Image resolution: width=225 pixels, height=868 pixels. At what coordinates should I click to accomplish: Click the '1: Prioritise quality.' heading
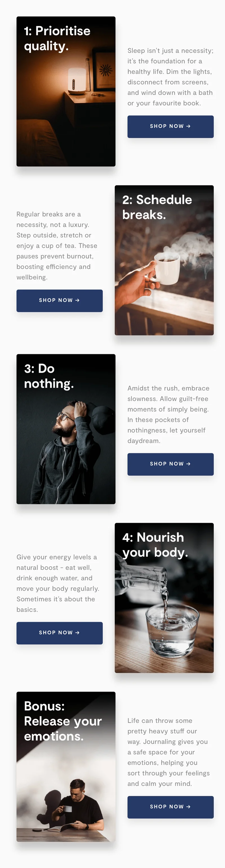[x=57, y=39]
